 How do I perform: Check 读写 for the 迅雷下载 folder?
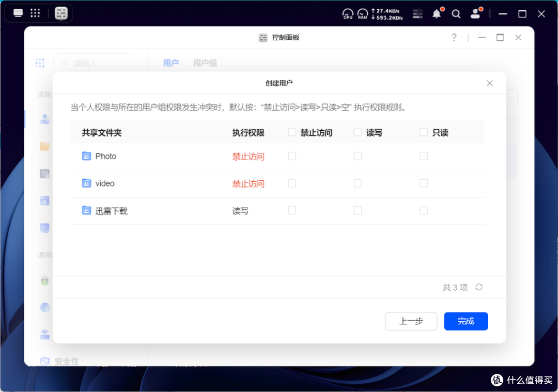coord(358,211)
